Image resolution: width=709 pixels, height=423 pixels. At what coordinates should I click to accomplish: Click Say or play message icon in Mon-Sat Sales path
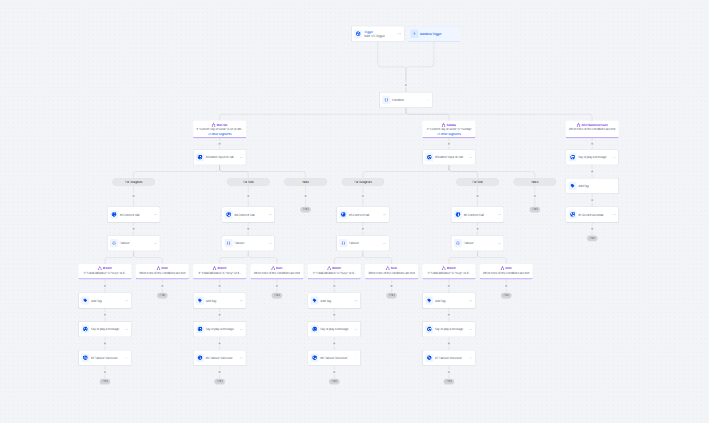(200, 329)
